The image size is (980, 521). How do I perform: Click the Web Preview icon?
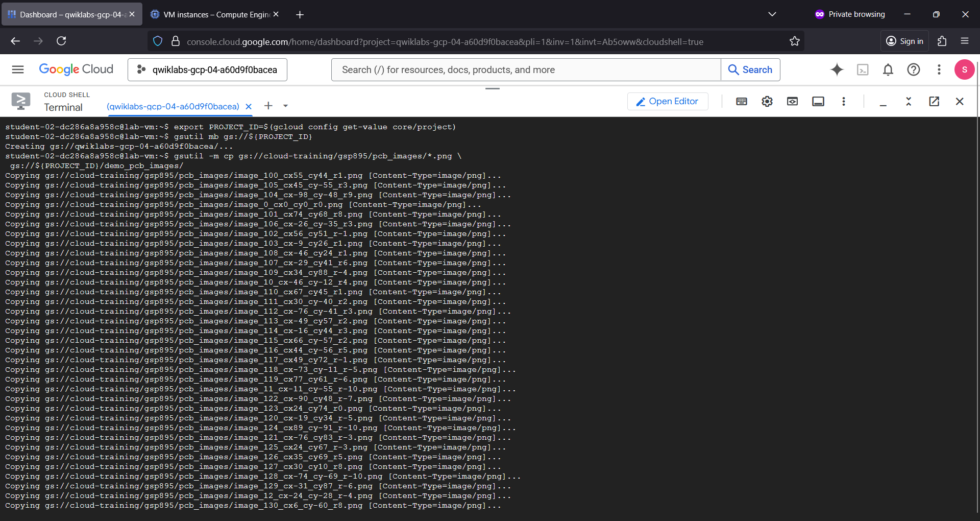click(x=793, y=101)
